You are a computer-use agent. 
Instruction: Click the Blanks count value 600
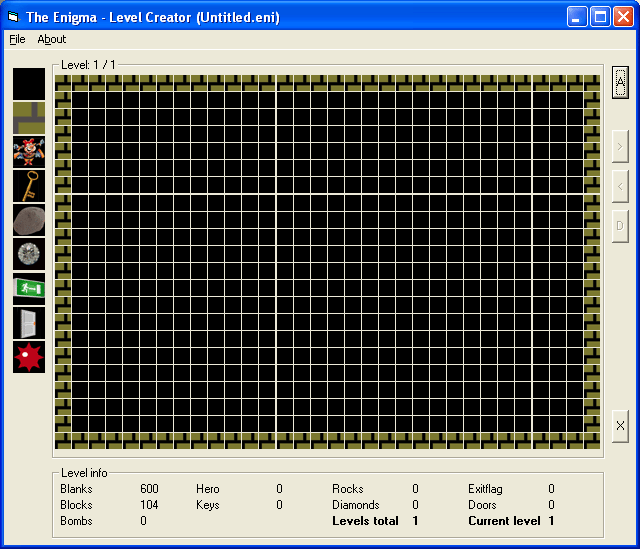(149, 489)
